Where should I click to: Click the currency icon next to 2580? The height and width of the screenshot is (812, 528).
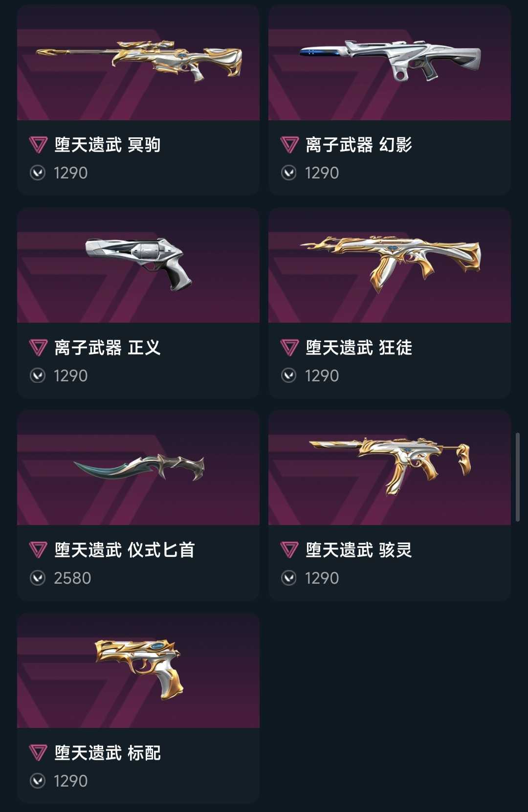point(38,578)
